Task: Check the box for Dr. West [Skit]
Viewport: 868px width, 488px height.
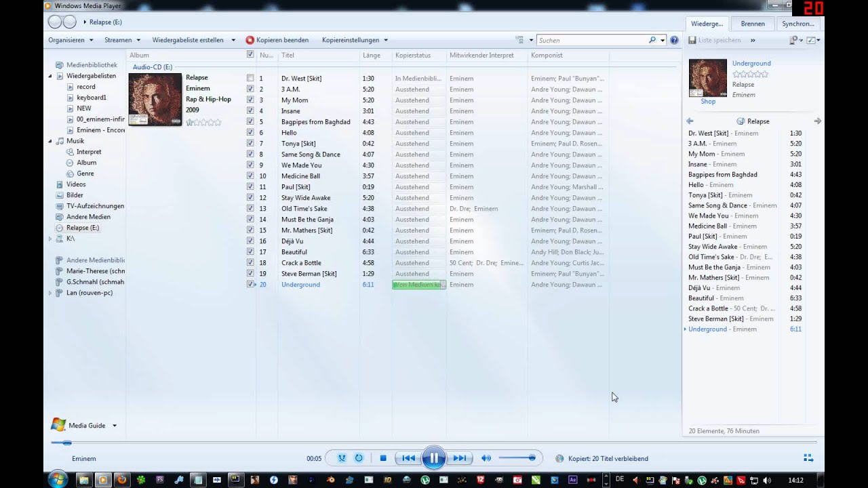Action: click(250, 78)
